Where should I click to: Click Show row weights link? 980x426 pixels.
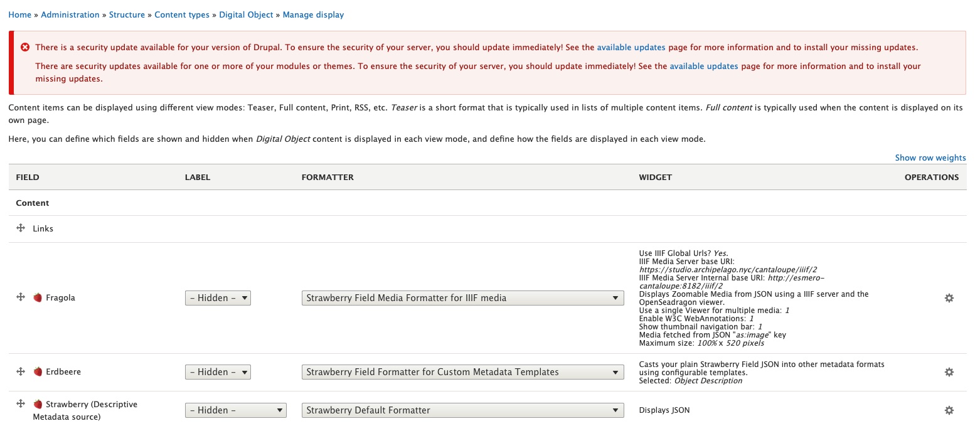coord(930,157)
